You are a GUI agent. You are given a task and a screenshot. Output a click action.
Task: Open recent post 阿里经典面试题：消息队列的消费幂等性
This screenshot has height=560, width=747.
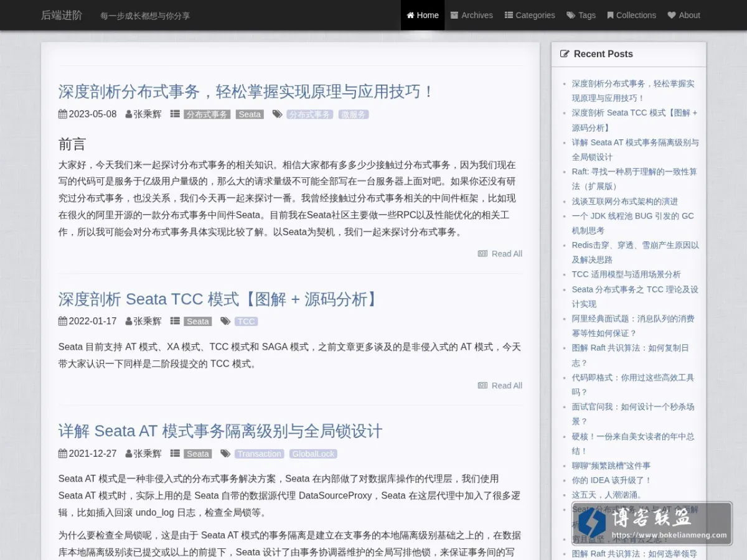(x=633, y=326)
